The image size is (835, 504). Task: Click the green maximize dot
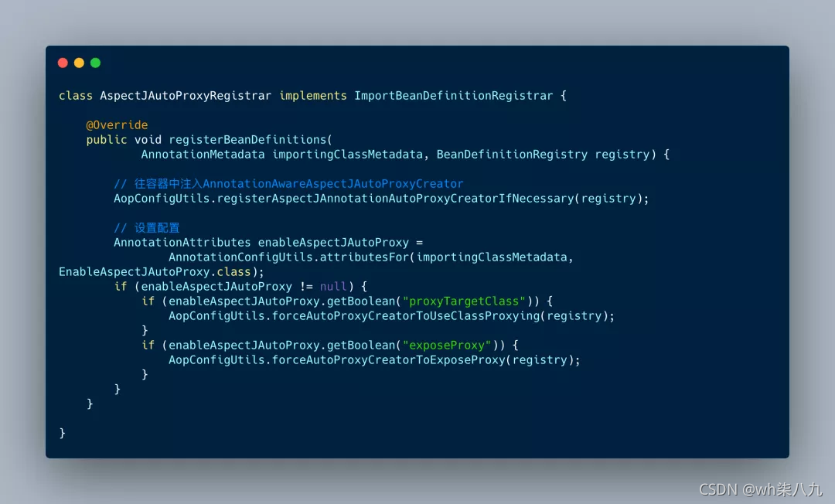tap(95, 63)
